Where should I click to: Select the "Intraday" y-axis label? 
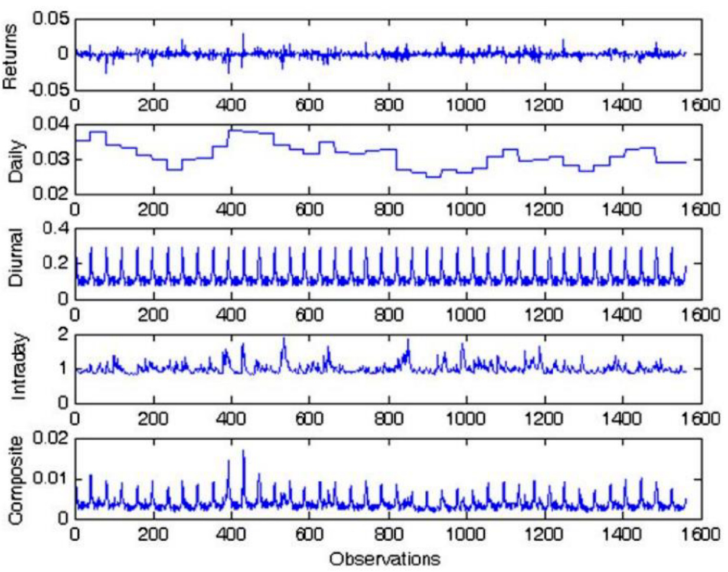click(18, 366)
